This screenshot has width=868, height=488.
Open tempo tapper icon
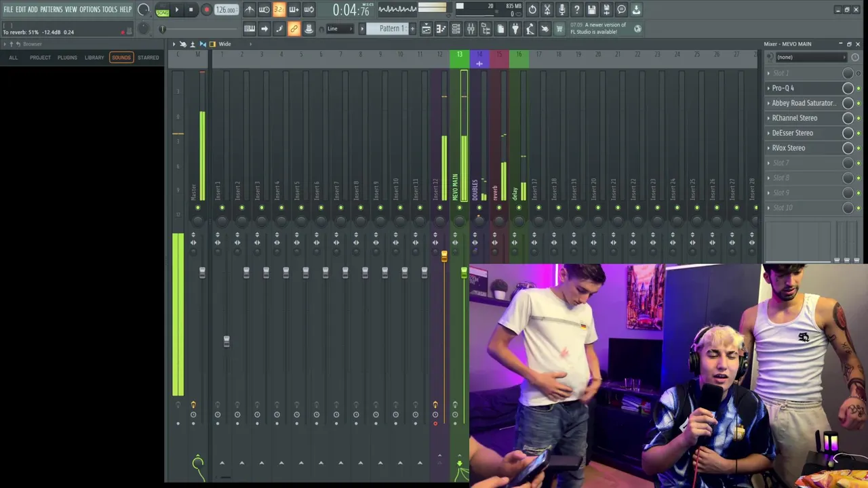[530, 28]
